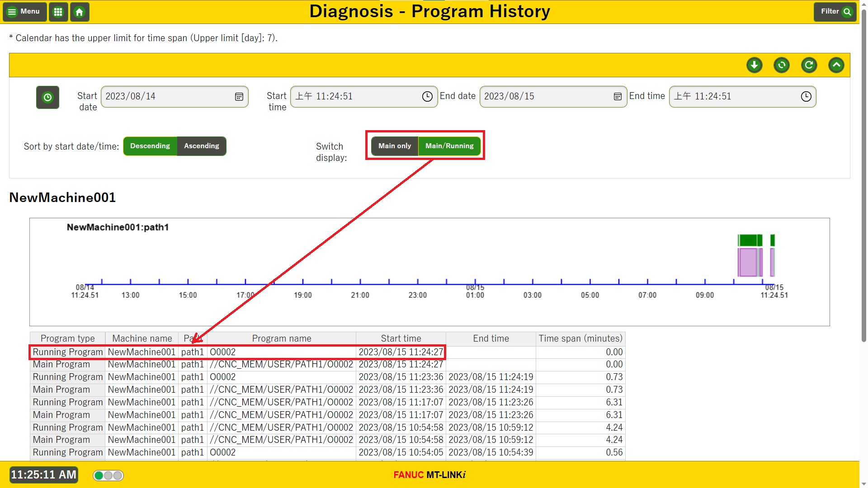The image size is (868, 488).
Task: Click End time clock picker icon
Action: coord(806,97)
